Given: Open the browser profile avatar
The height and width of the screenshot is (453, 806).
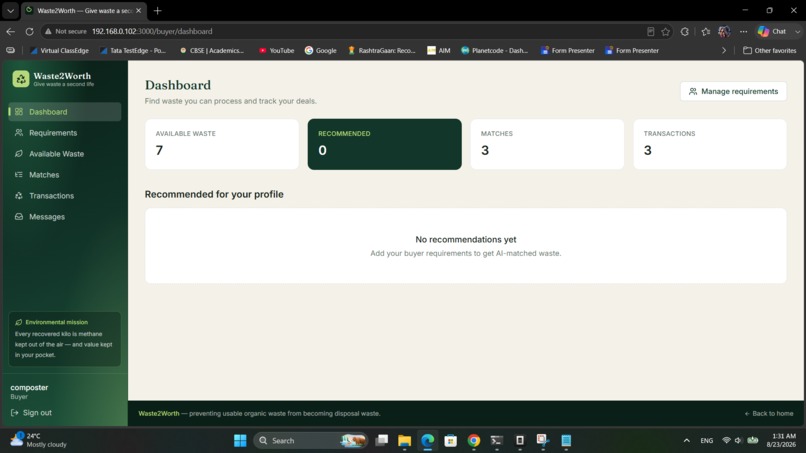Looking at the screenshot, I should click(x=724, y=31).
